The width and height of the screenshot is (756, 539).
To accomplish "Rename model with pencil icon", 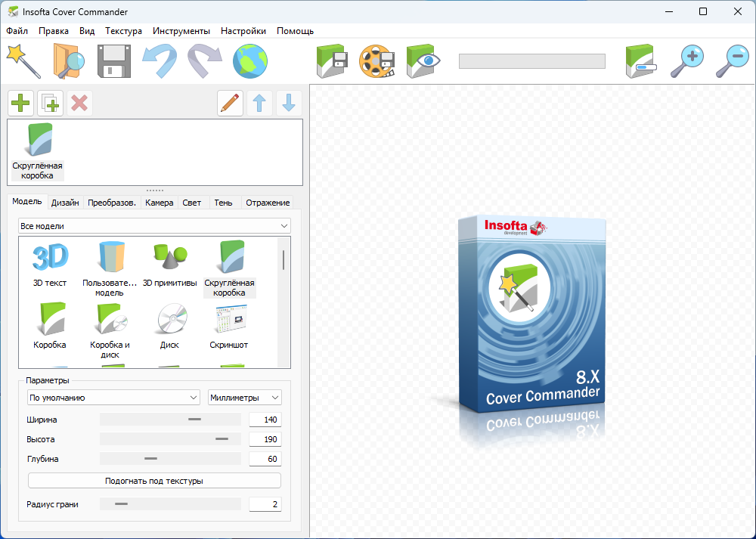I will pos(230,103).
